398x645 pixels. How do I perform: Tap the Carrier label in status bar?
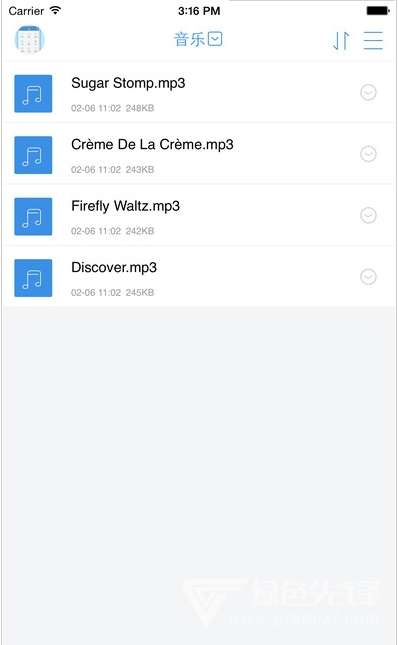[26, 11]
